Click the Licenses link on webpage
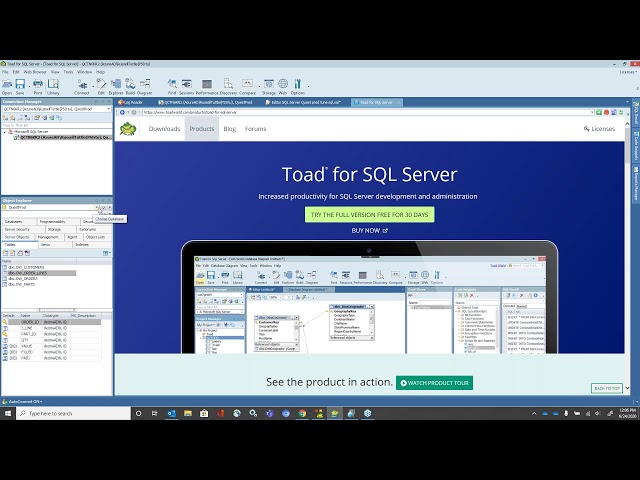The height and width of the screenshot is (480, 640). coord(599,129)
